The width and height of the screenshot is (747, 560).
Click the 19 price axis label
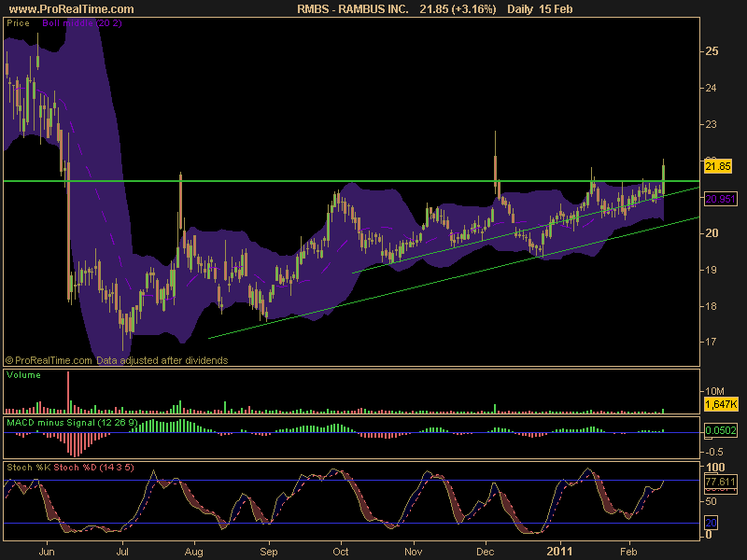[x=711, y=270]
